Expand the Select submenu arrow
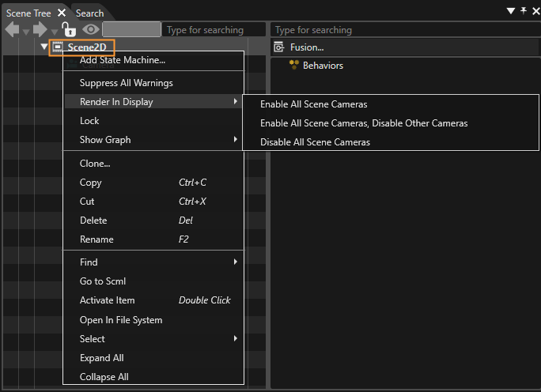This screenshot has width=541, height=392. point(236,338)
